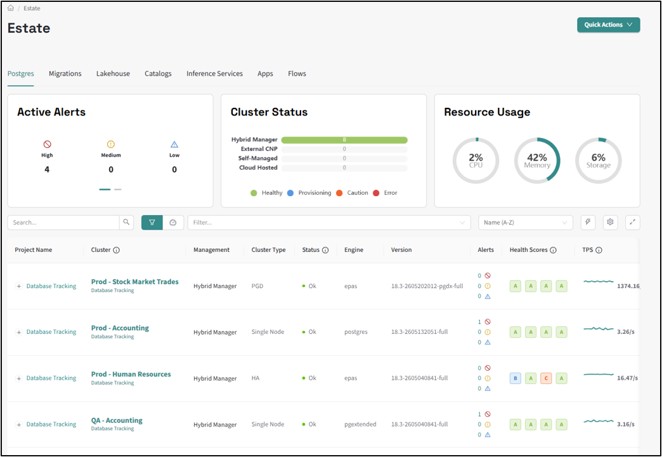Click the High alerts icon

[47, 144]
